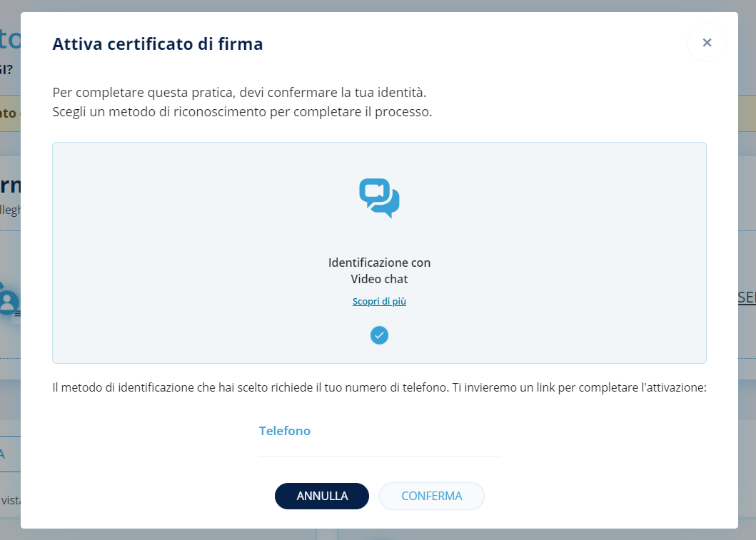The height and width of the screenshot is (540, 756).
Task: Click the "vista" text at bottom left
Action: (x=10, y=500)
